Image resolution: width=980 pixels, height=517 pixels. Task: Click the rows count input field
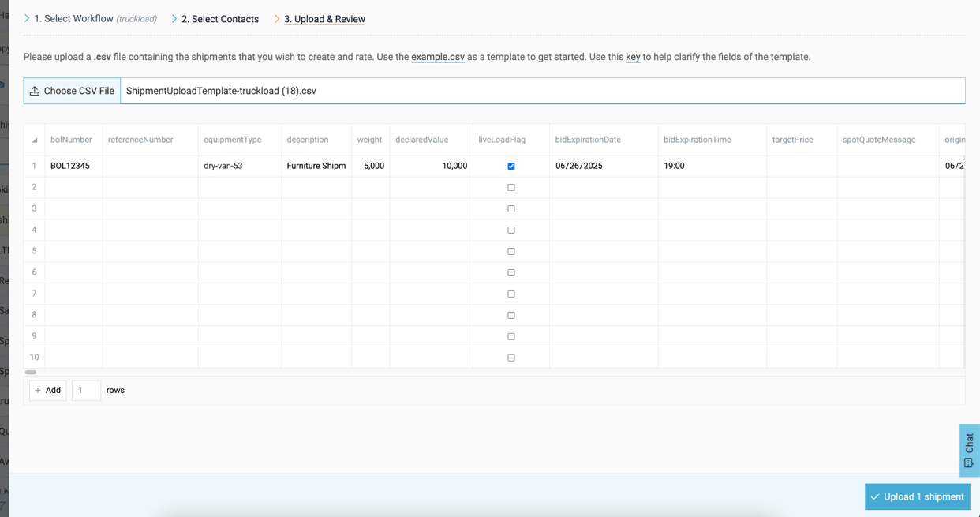click(85, 390)
